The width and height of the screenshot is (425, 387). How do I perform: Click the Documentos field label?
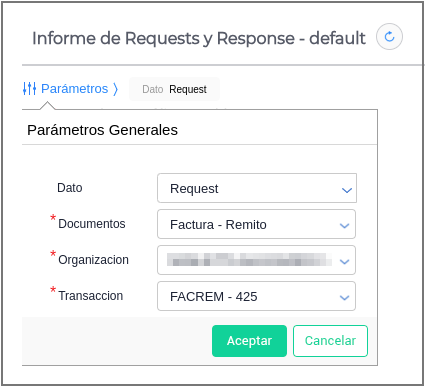coord(92,224)
